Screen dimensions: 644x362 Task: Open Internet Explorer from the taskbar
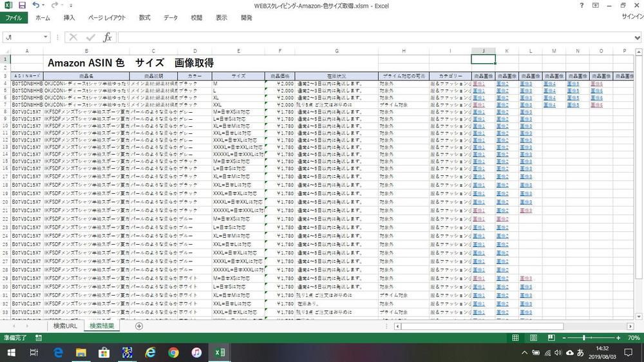(150, 352)
